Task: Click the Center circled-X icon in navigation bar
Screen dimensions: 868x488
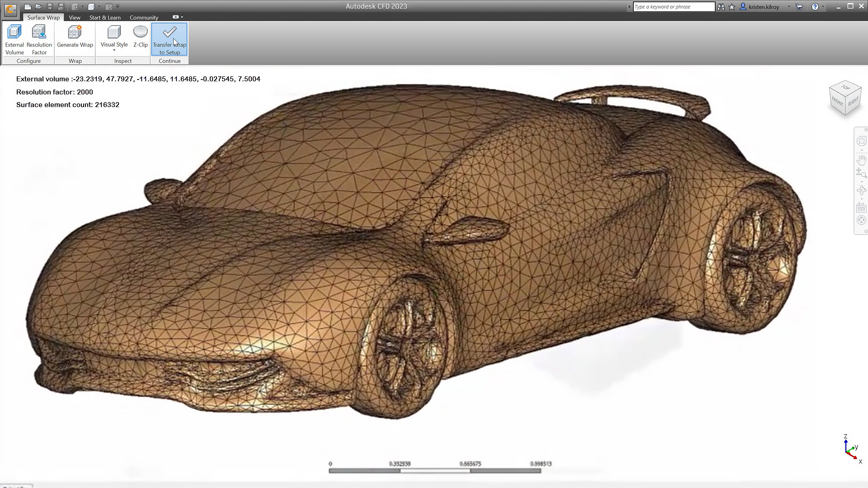Action: pyautogui.click(x=861, y=221)
